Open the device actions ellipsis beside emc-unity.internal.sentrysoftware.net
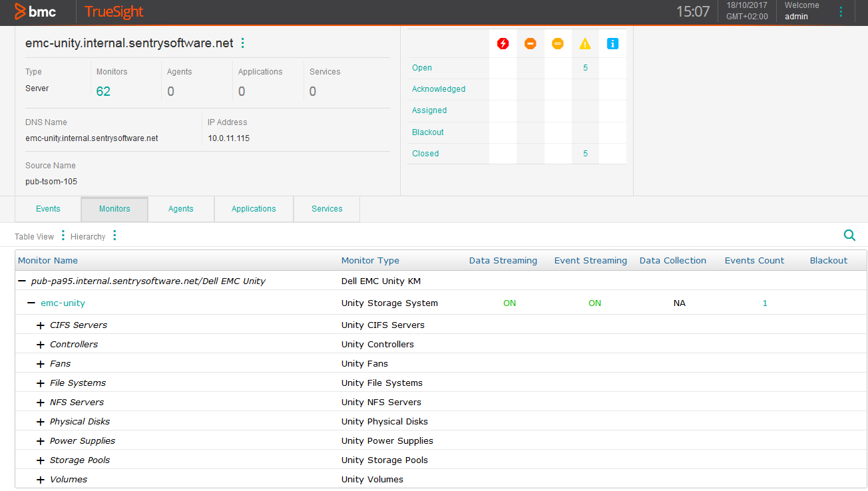 (x=242, y=41)
